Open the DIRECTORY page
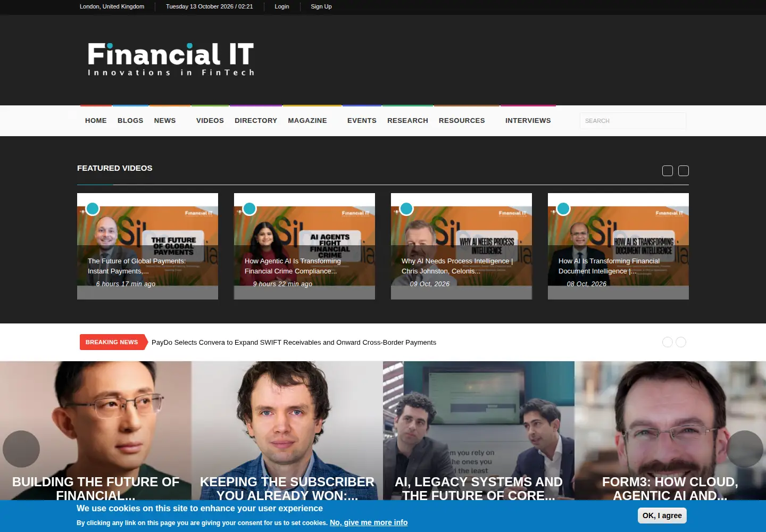Image resolution: width=766 pixels, height=532 pixels. coord(256,121)
